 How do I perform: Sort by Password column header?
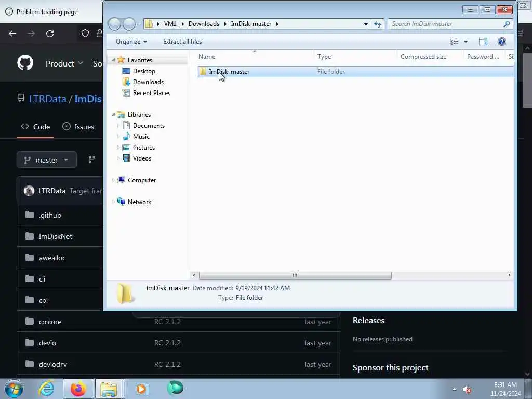pos(484,57)
